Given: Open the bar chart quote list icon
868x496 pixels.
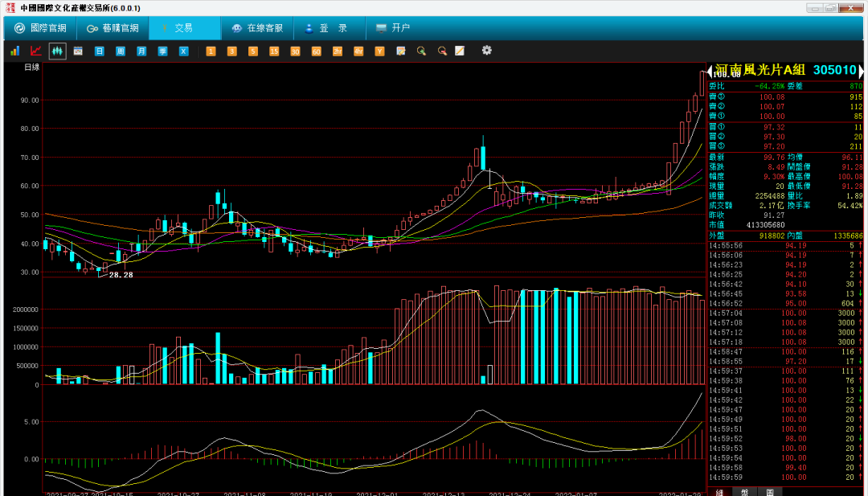Looking at the screenshot, I should point(15,51).
